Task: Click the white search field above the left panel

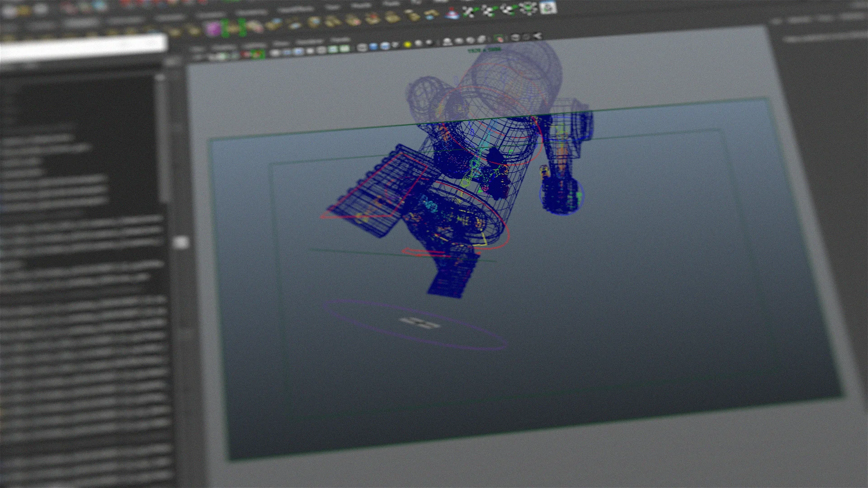Action: coord(84,47)
